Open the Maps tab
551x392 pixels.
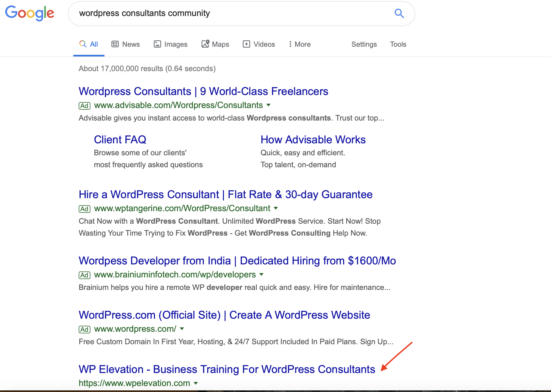pyautogui.click(x=215, y=44)
